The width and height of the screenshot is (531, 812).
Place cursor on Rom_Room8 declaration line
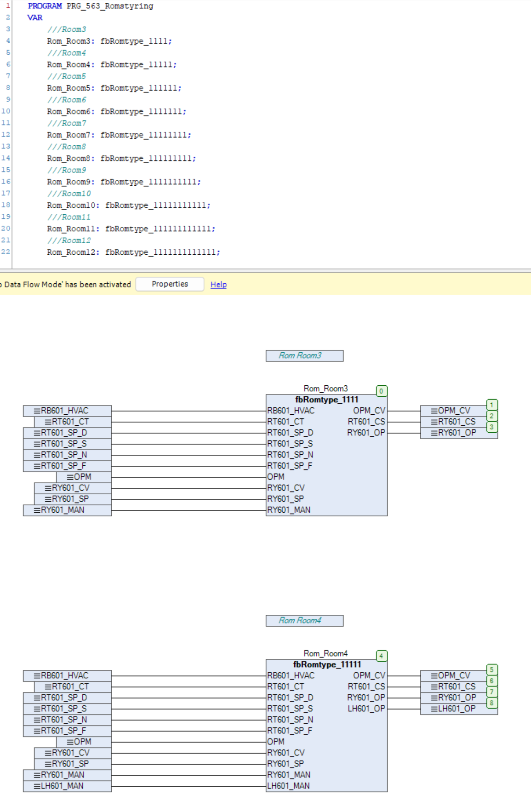pyautogui.click(x=121, y=158)
